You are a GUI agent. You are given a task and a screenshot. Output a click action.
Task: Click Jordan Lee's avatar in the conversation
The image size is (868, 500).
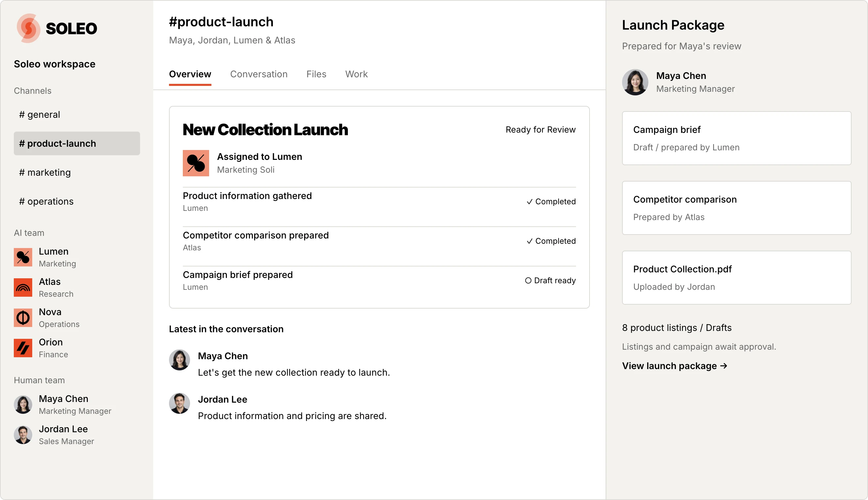(x=180, y=403)
